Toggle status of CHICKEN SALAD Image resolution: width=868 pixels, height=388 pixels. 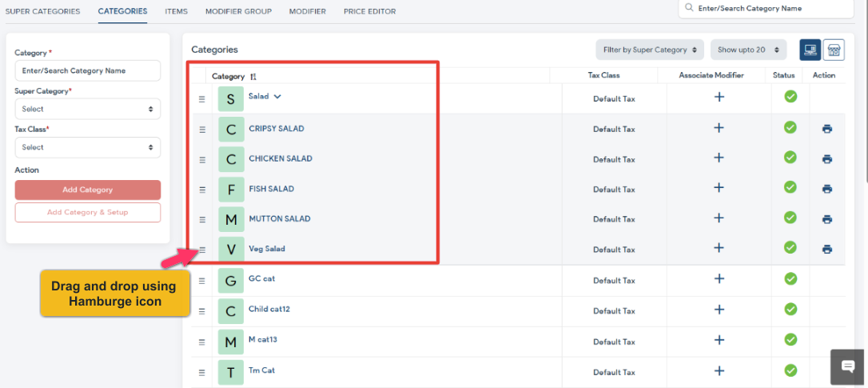(x=790, y=158)
